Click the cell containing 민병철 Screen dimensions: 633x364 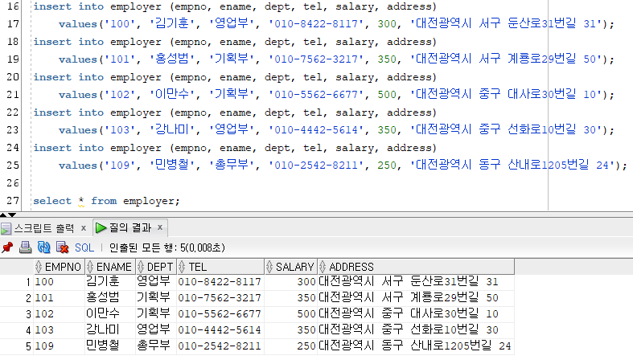click(x=110, y=346)
